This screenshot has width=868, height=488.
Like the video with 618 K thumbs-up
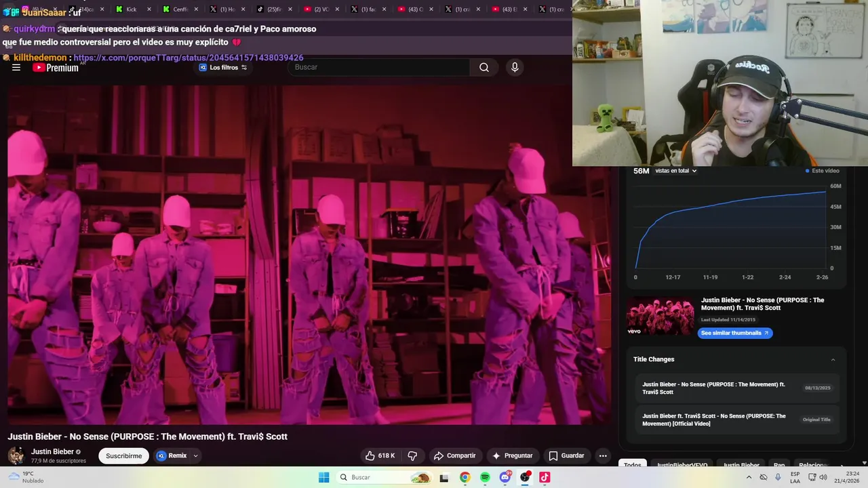coord(380,455)
